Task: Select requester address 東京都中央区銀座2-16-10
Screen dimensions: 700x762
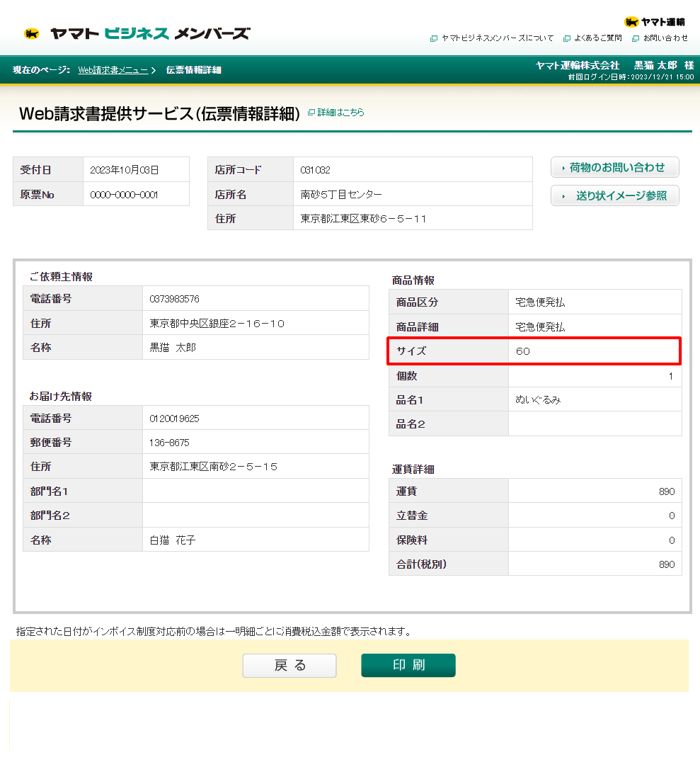Action: [x=217, y=324]
